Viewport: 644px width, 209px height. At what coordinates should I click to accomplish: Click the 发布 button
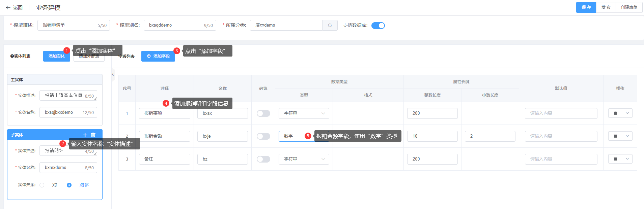click(606, 7)
